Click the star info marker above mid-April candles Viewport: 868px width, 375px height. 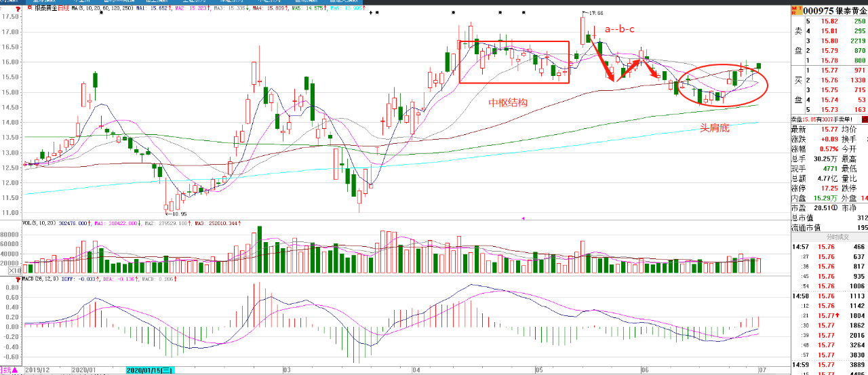pyautogui.click(x=453, y=12)
